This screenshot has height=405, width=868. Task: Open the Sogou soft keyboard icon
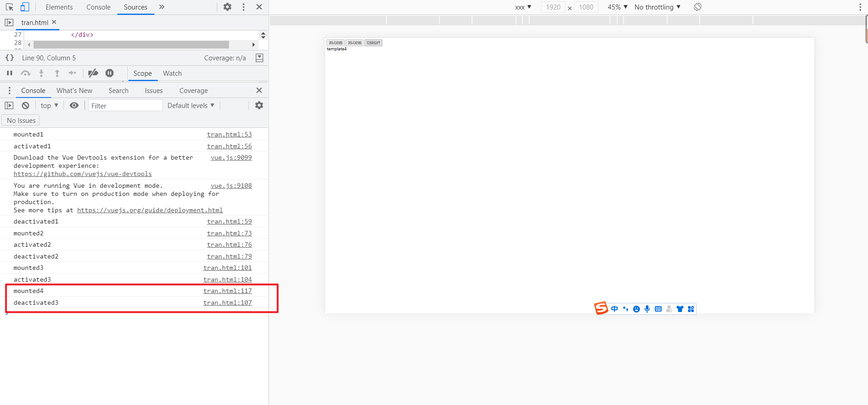[x=658, y=309]
